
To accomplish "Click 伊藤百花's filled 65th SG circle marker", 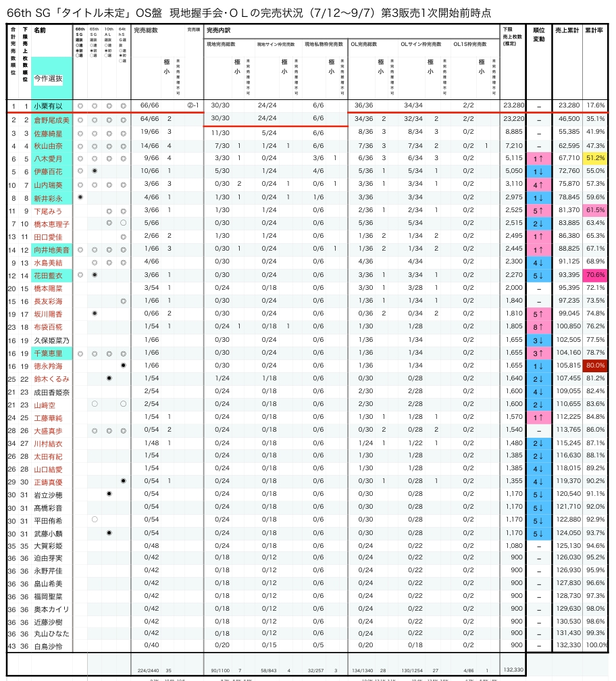I will click(95, 171).
